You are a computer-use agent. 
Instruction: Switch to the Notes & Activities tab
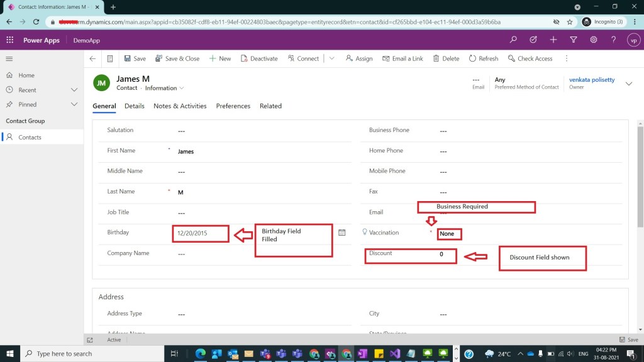point(180,106)
